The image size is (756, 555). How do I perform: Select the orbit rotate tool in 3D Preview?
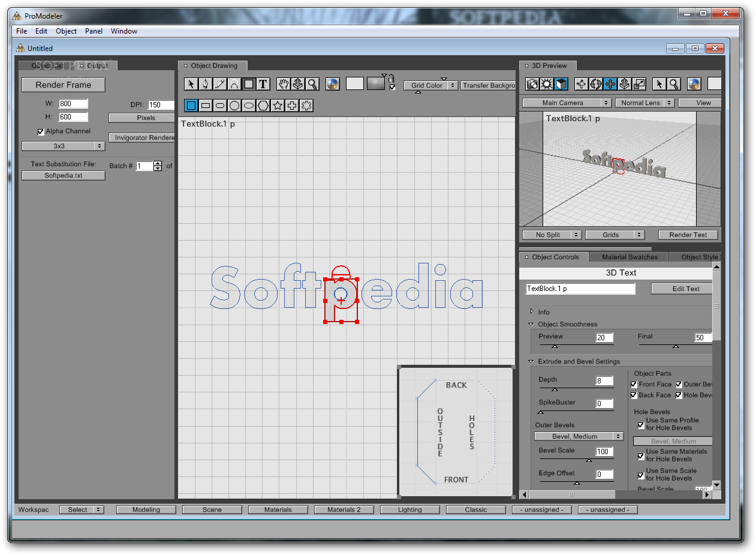click(x=581, y=84)
